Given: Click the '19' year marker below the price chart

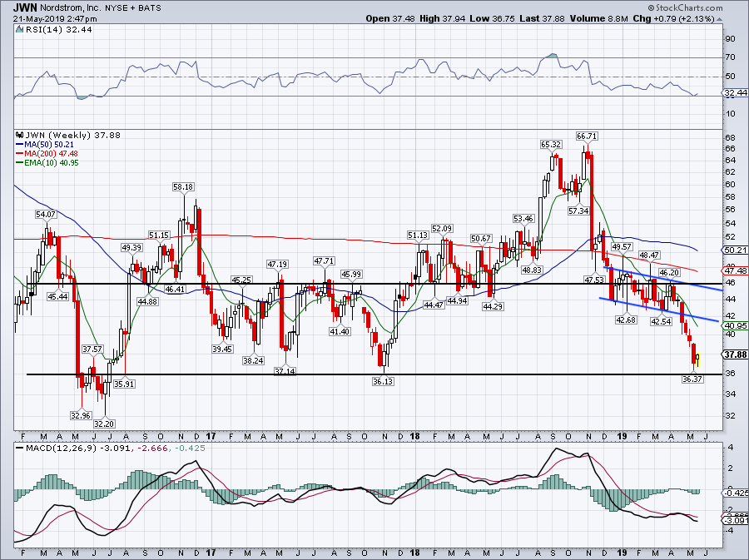Looking at the screenshot, I should 622,436.
